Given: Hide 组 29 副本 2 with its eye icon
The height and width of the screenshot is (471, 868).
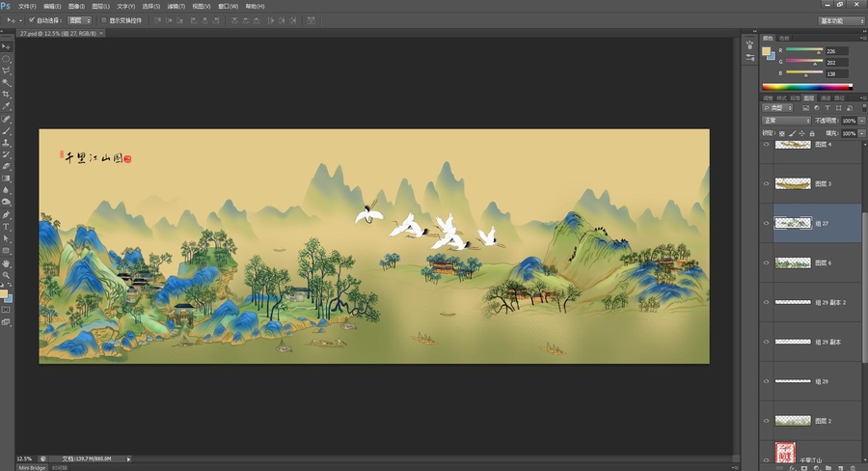Looking at the screenshot, I should pyautogui.click(x=766, y=302).
